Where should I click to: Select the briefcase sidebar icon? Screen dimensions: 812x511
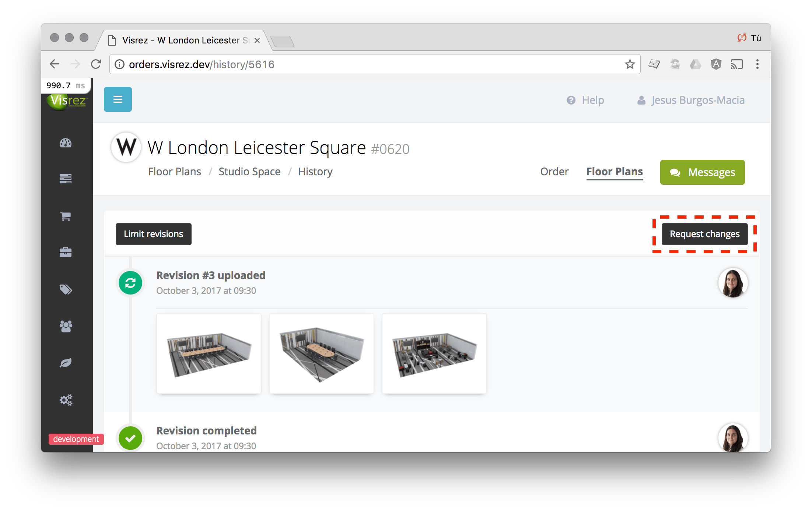(x=66, y=252)
